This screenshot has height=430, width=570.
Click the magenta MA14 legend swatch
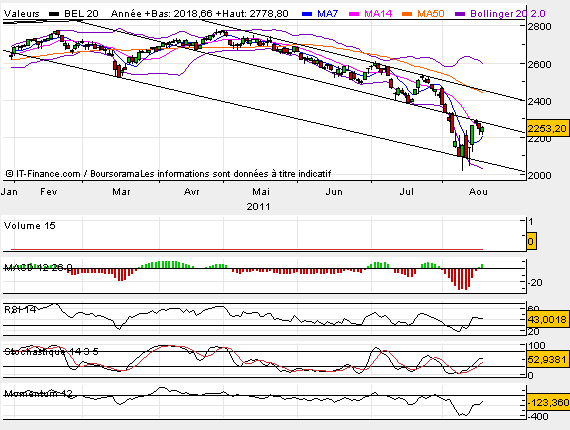point(354,14)
